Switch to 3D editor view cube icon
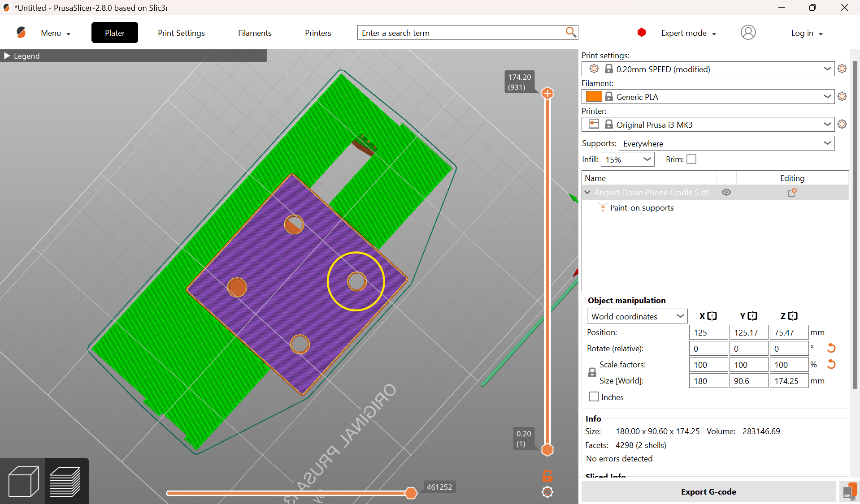The width and height of the screenshot is (860, 504). coord(23,482)
